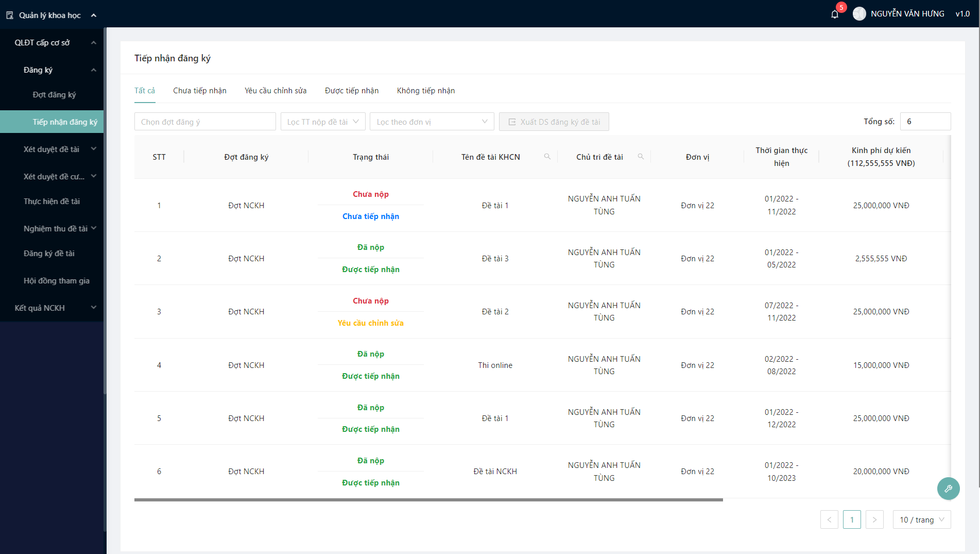Switch to the Được tiếp nhận tab
Image resolution: width=980 pixels, height=554 pixels.
pyautogui.click(x=352, y=91)
